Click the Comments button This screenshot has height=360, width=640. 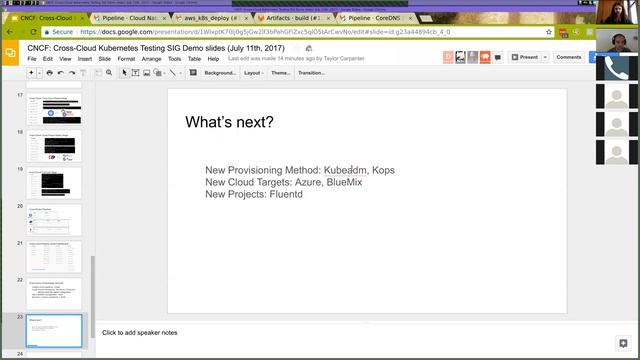[x=569, y=57]
